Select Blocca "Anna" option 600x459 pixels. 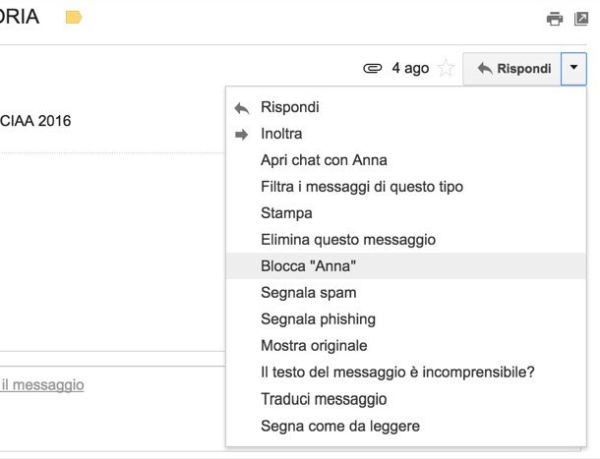coord(406,266)
